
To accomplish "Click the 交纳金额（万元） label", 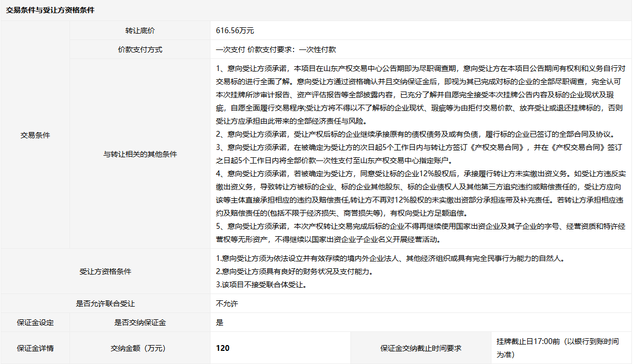I will (140, 348).
